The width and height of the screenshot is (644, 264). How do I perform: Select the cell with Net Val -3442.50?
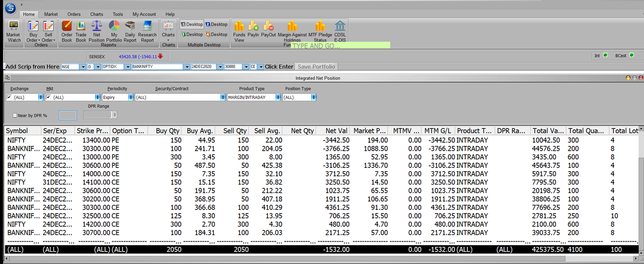336,140
